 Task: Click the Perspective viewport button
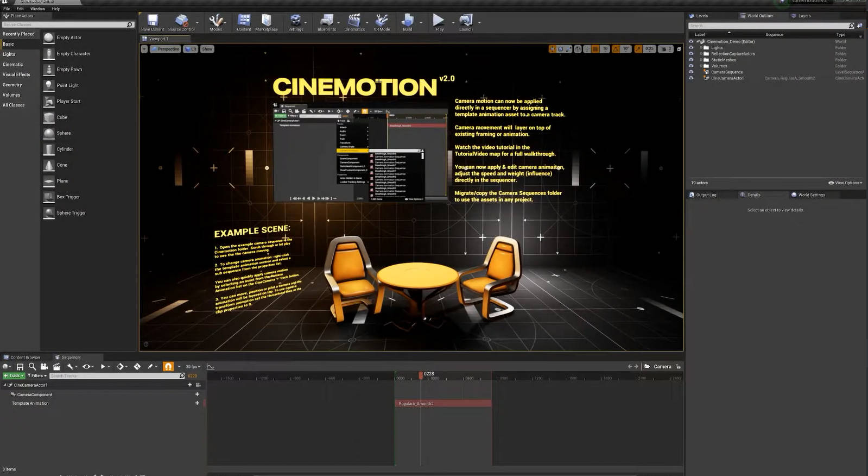point(165,49)
